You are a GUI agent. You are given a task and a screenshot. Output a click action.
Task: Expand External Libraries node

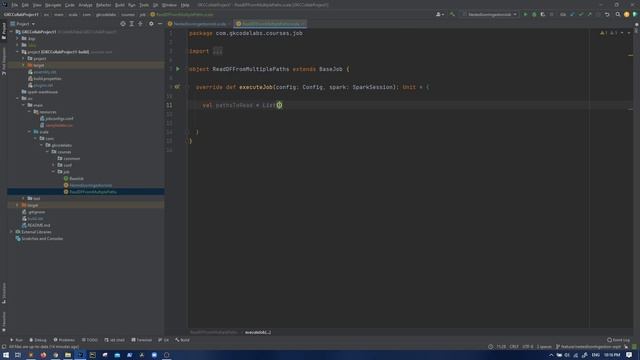(11, 232)
